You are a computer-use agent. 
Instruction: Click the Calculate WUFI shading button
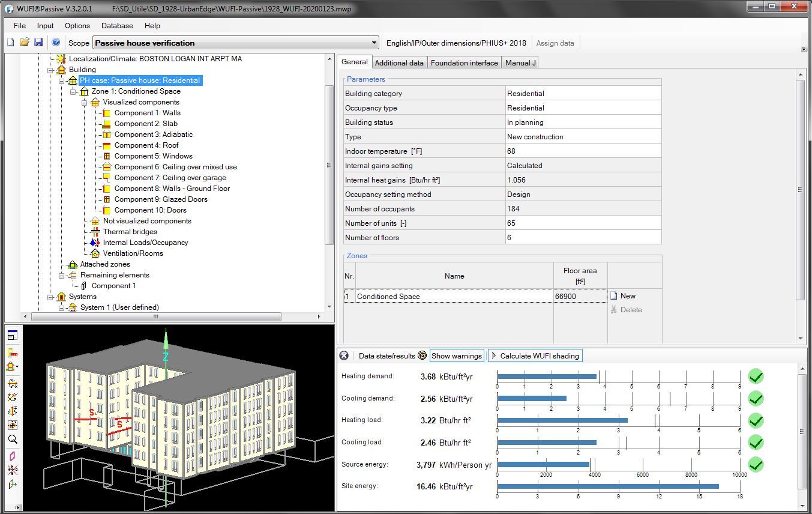tap(535, 355)
